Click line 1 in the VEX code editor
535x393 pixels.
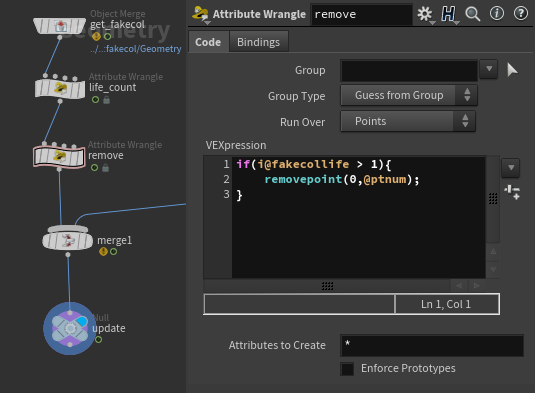pos(314,164)
